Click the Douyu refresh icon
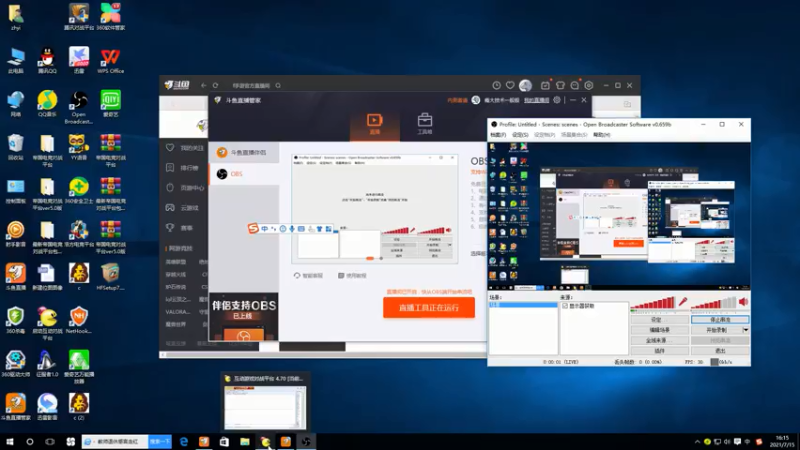Screen dimensions: 800x450 (215, 85)
